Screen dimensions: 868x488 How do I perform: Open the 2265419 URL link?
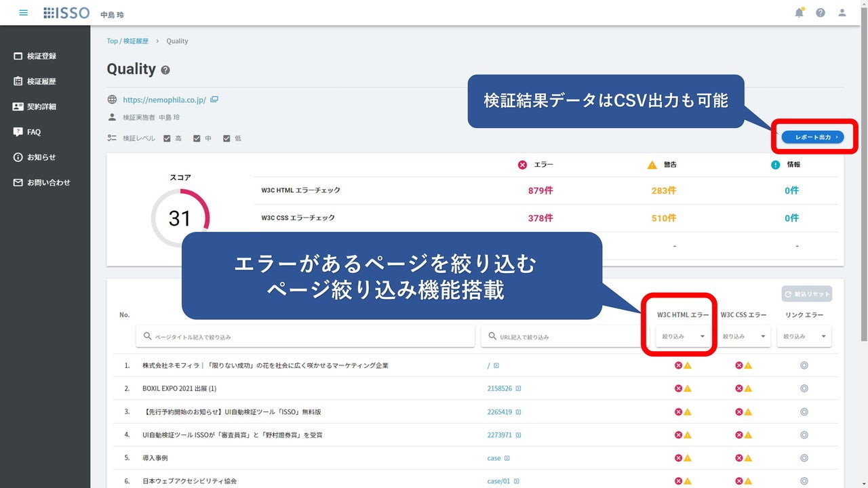[x=500, y=412]
